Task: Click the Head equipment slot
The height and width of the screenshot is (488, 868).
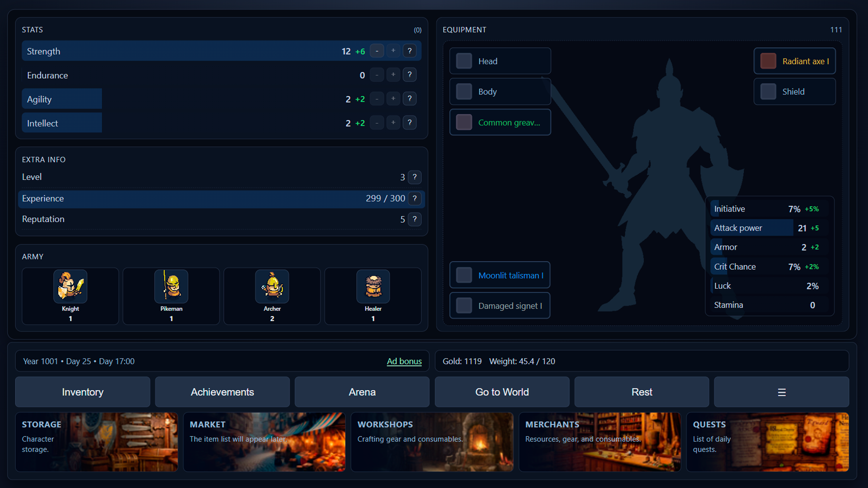Action: [x=500, y=61]
